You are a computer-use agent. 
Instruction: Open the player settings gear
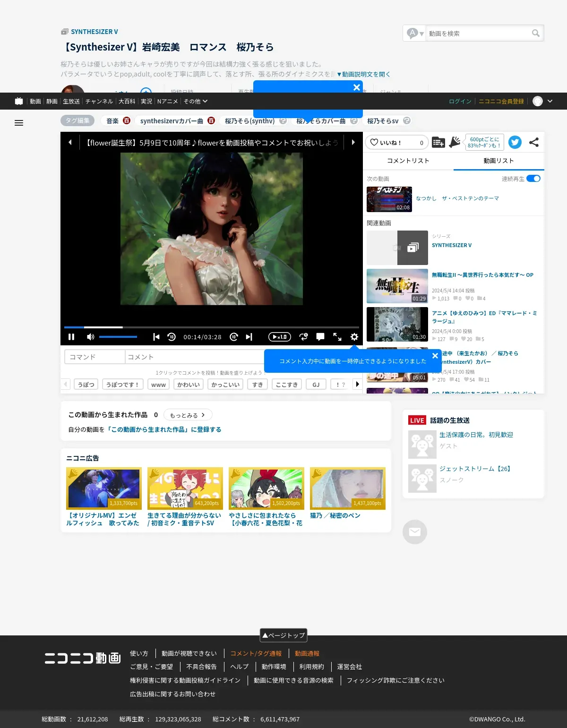[354, 337]
